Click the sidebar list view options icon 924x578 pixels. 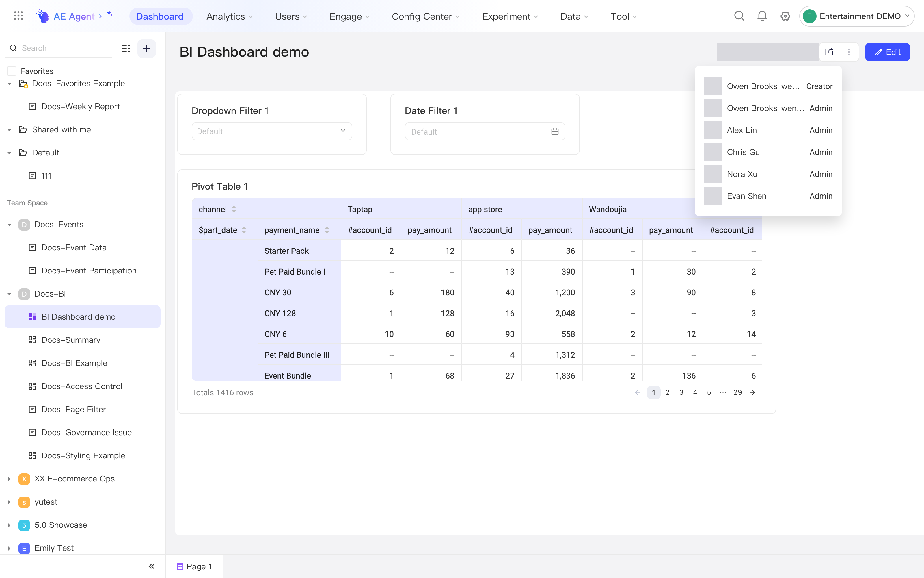click(x=126, y=48)
